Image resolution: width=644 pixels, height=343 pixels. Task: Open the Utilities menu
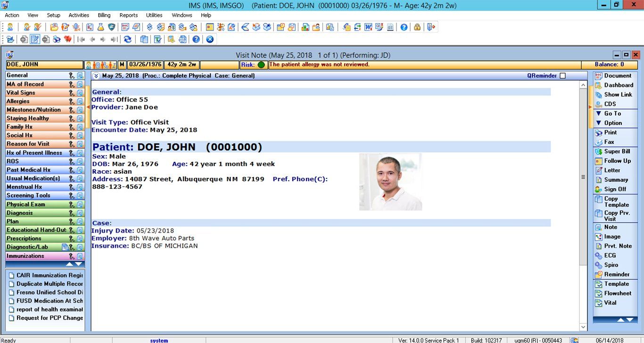point(154,15)
